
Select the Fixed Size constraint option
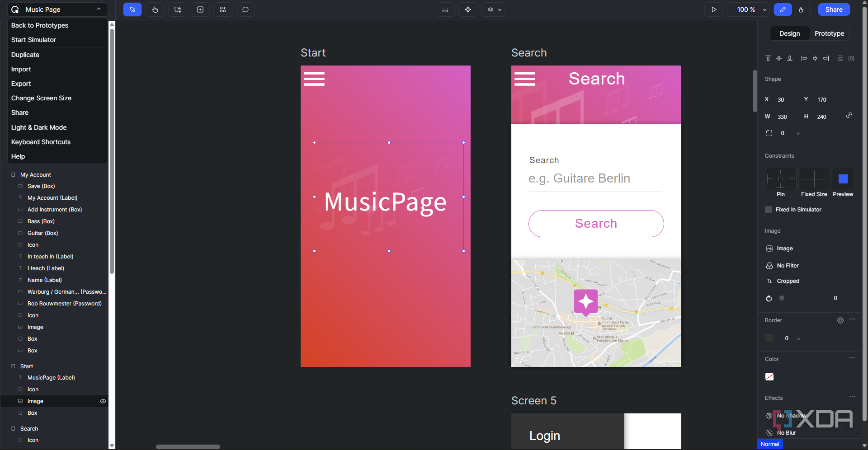[814, 179]
